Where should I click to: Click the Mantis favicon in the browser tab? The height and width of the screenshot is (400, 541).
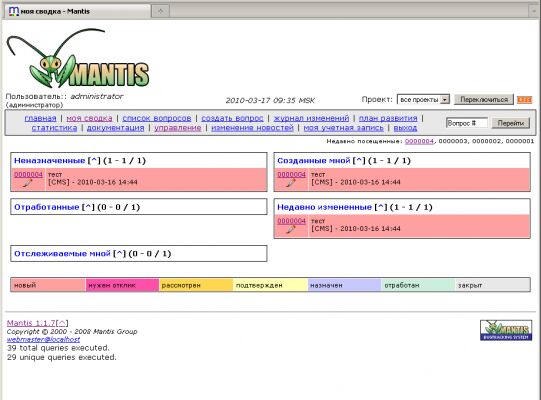pyautogui.click(x=14, y=11)
